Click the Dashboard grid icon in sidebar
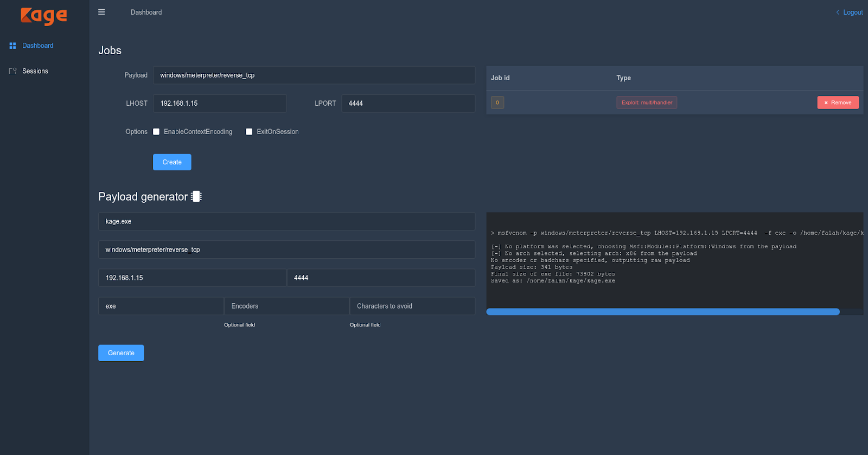This screenshot has width=868, height=455. point(12,46)
